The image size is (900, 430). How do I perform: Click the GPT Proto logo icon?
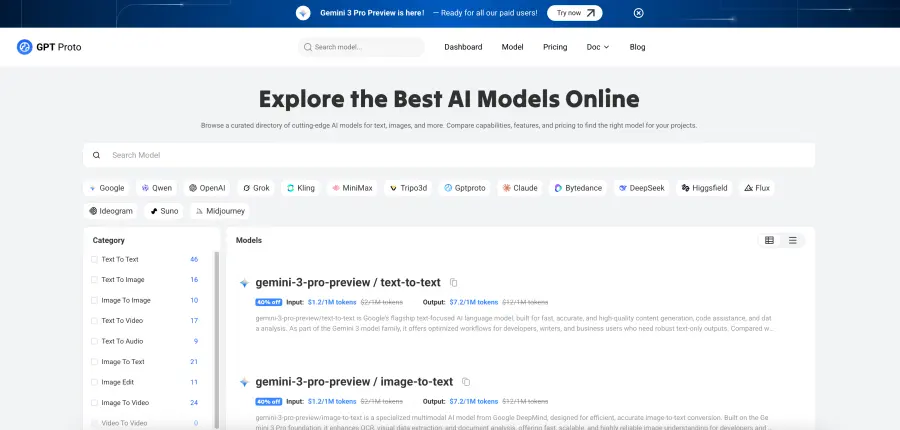coord(25,47)
